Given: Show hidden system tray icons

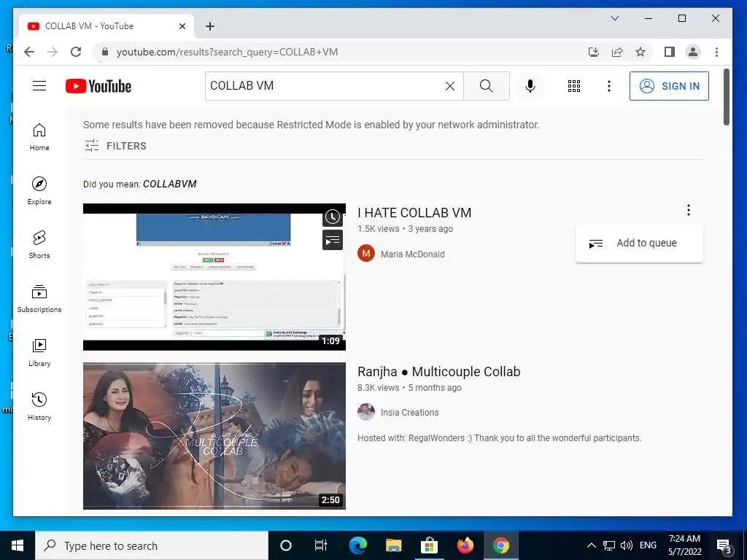Looking at the screenshot, I should point(591,545).
